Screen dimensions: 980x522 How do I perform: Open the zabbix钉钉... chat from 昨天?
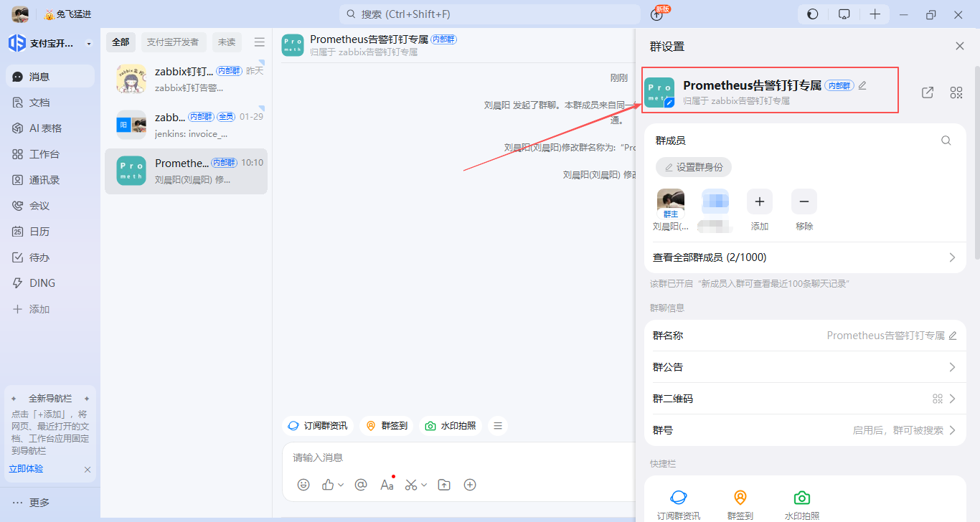[x=187, y=79]
